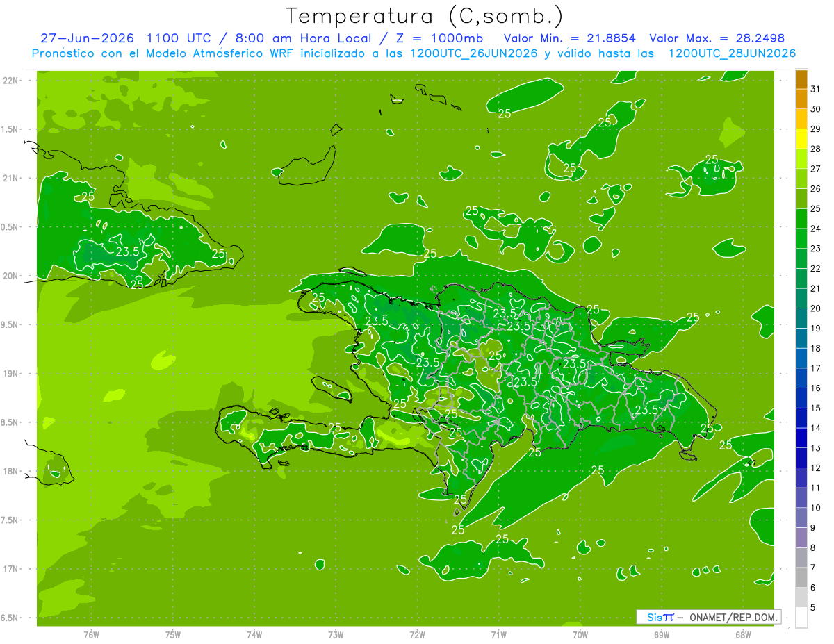The width and height of the screenshot is (834, 644).
Task: Click the '20N' latitude axis label
Action: coord(10,276)
